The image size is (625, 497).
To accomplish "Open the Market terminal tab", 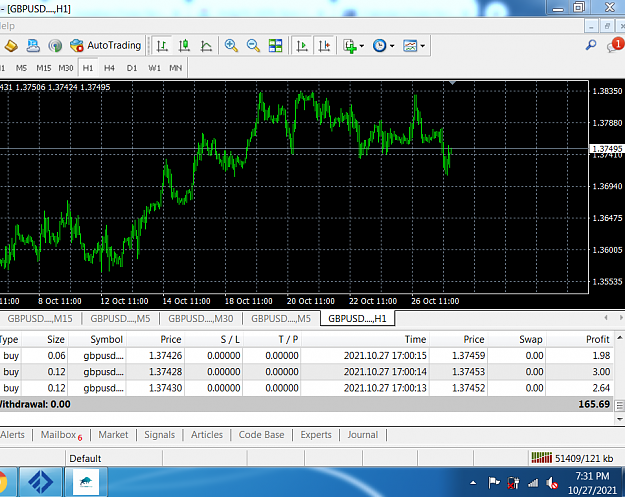I will (x=113, y=435).
